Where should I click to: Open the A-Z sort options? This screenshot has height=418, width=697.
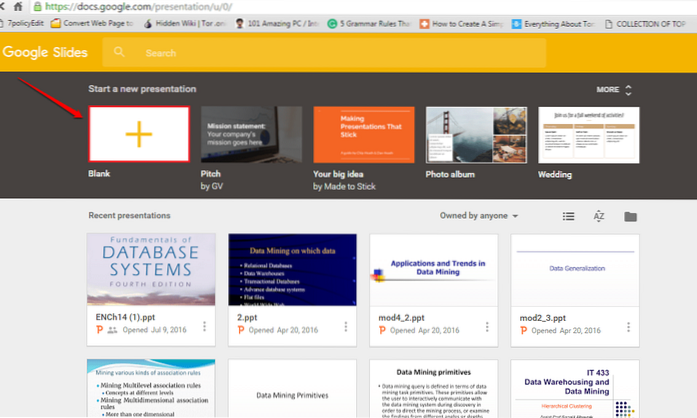pyautogui.click(x=599, y=216)
